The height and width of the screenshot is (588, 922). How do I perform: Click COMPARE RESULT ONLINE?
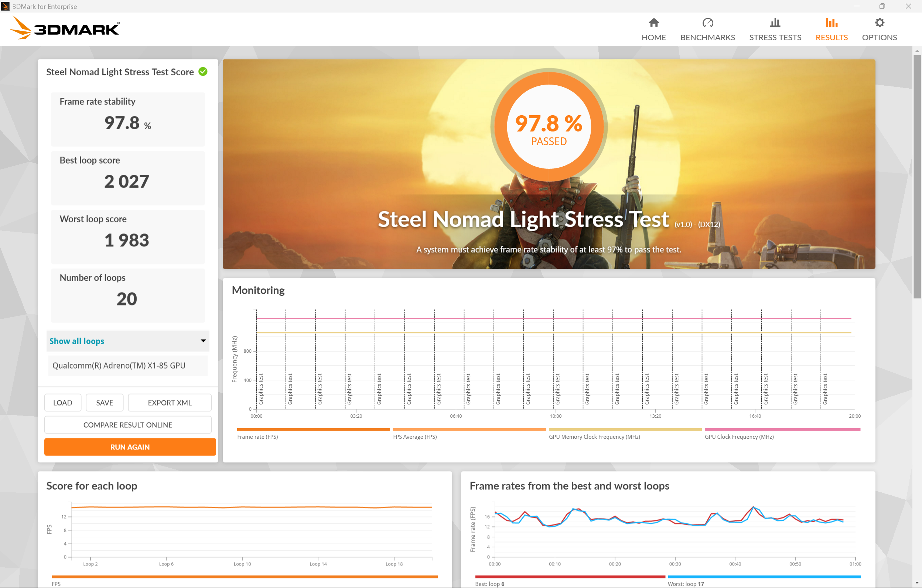coord(127,424)
